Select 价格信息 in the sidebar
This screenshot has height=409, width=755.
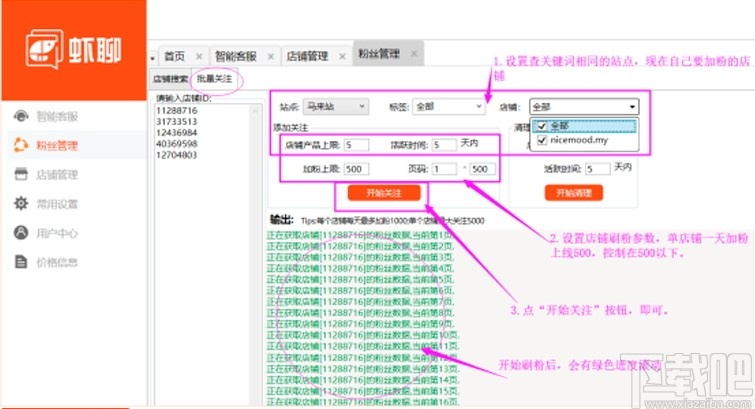point(57,263)
